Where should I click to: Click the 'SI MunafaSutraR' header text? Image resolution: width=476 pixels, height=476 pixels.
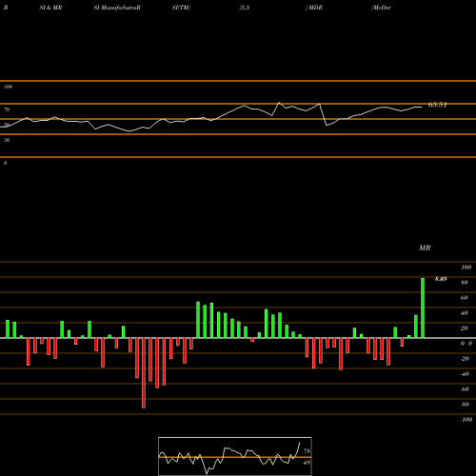tap(117, 8)
